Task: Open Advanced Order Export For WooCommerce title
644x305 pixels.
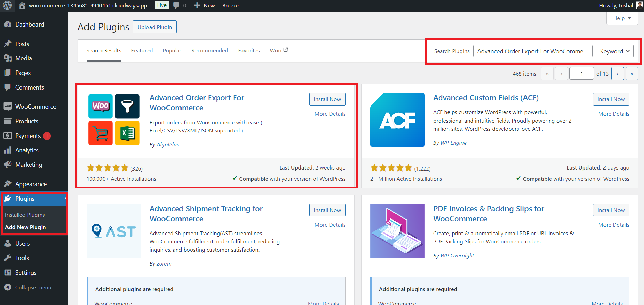Action: click(x=197, y=102)
